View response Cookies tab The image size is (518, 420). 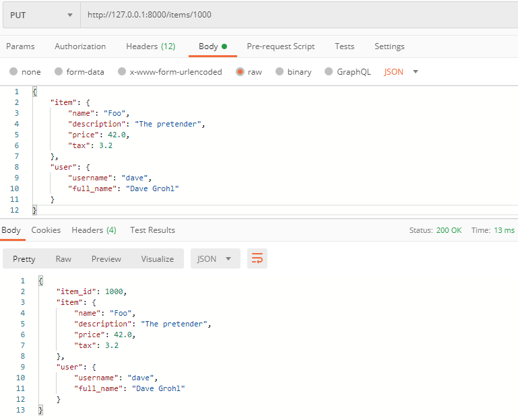coord(46,230)
